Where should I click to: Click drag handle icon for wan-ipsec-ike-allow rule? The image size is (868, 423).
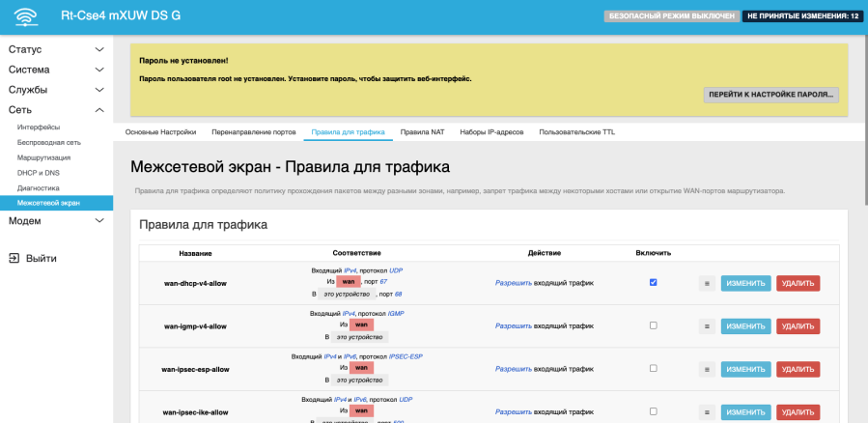[706, 411]
